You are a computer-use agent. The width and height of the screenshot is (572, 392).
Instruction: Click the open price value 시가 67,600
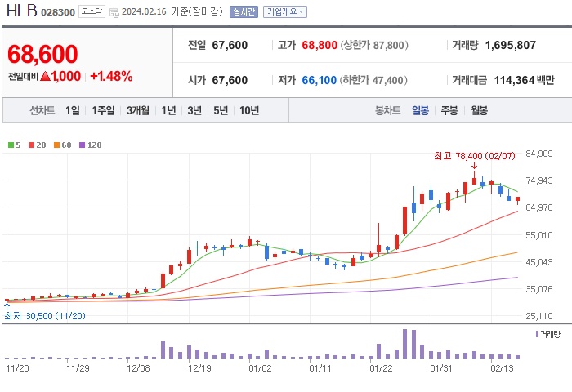[230, 80]
